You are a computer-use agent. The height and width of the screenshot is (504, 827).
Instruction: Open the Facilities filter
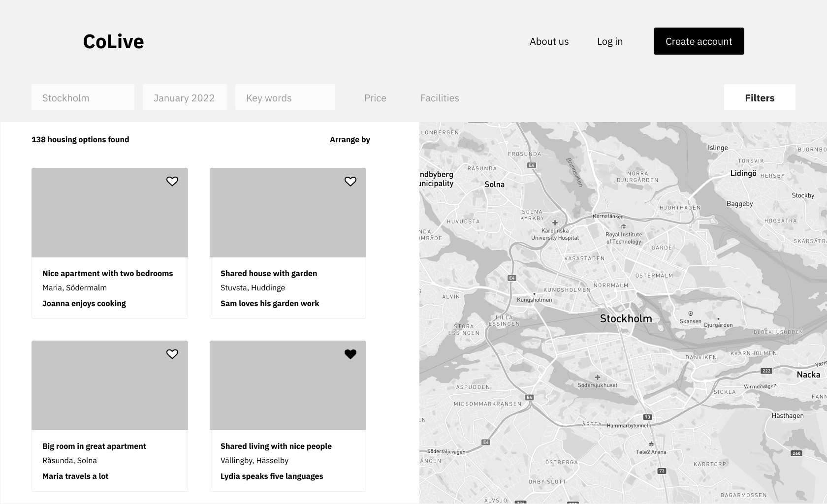(440, 97)
